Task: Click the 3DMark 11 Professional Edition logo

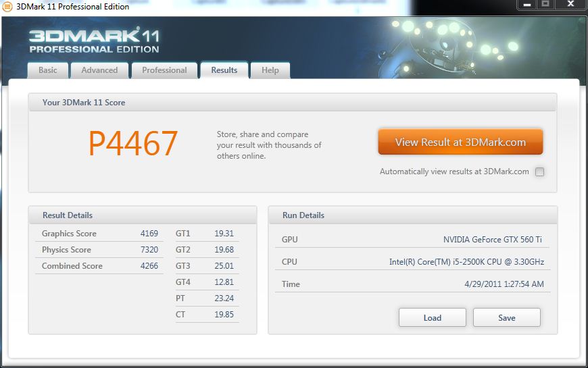Action: [94, 41]
